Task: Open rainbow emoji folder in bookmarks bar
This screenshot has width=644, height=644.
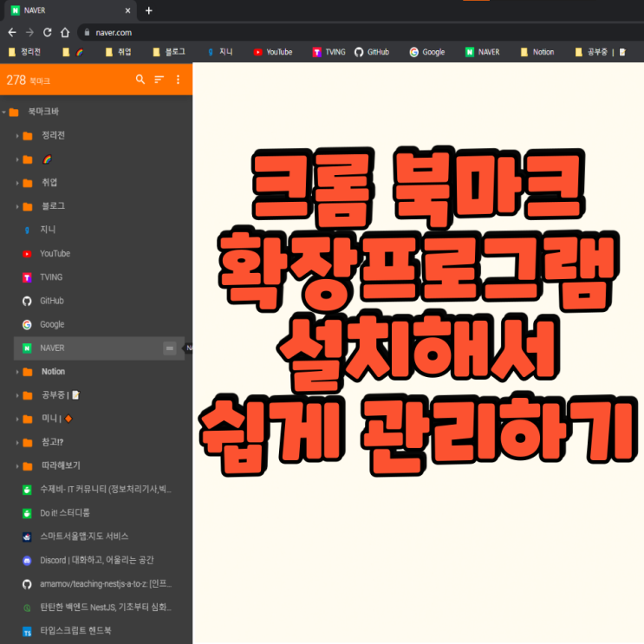Action: [73, 52]
